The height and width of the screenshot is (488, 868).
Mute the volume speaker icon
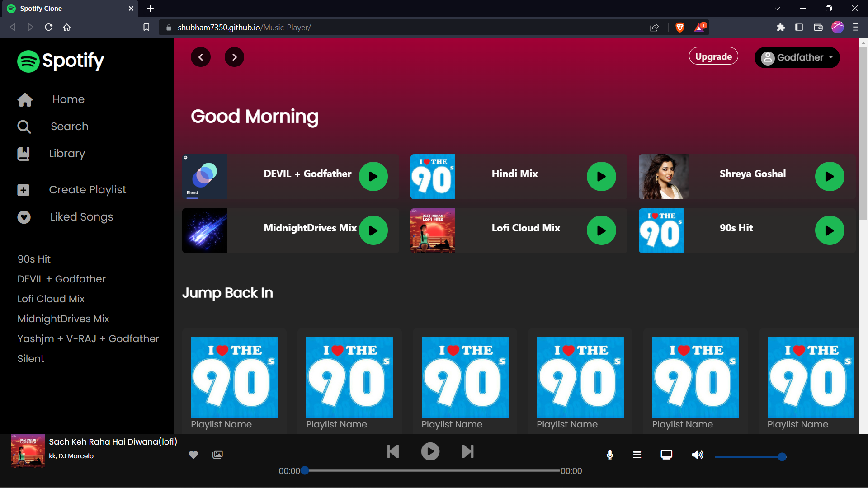tap(698, 455)
